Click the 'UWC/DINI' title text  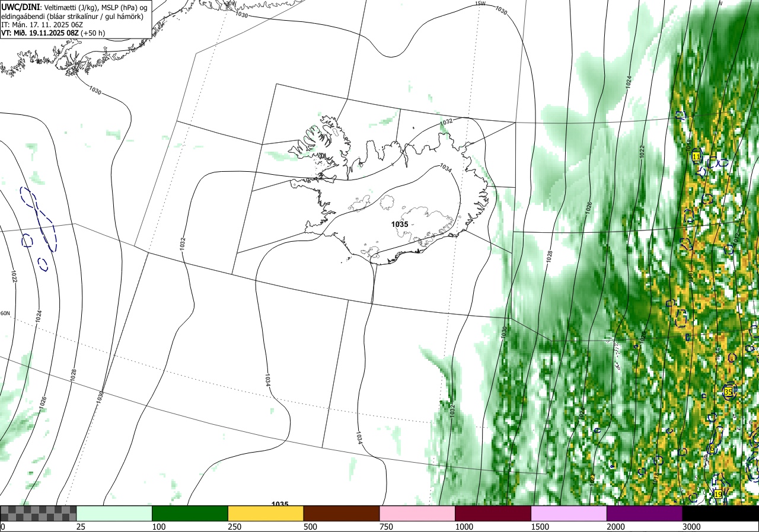point(21,7)
